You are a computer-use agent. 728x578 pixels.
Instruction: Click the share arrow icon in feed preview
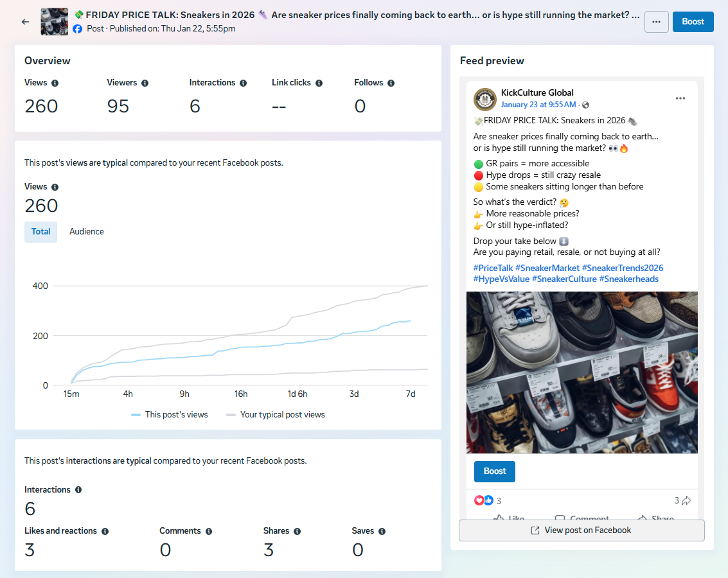tap(686, 501)
